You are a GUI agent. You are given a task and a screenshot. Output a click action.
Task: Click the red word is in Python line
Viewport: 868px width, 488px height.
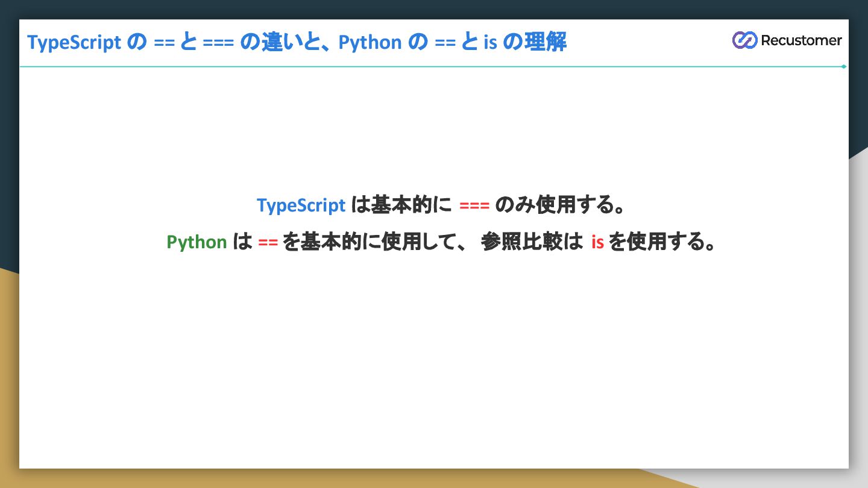(597, 242)
